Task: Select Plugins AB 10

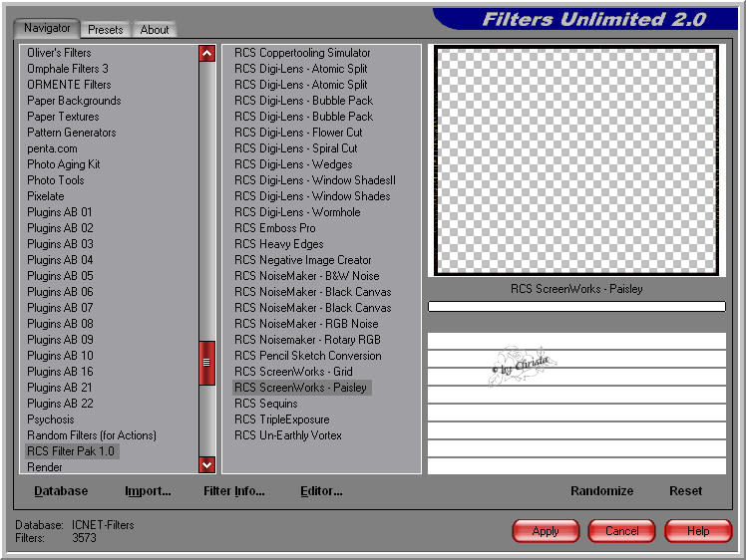Action: [60, 356]
